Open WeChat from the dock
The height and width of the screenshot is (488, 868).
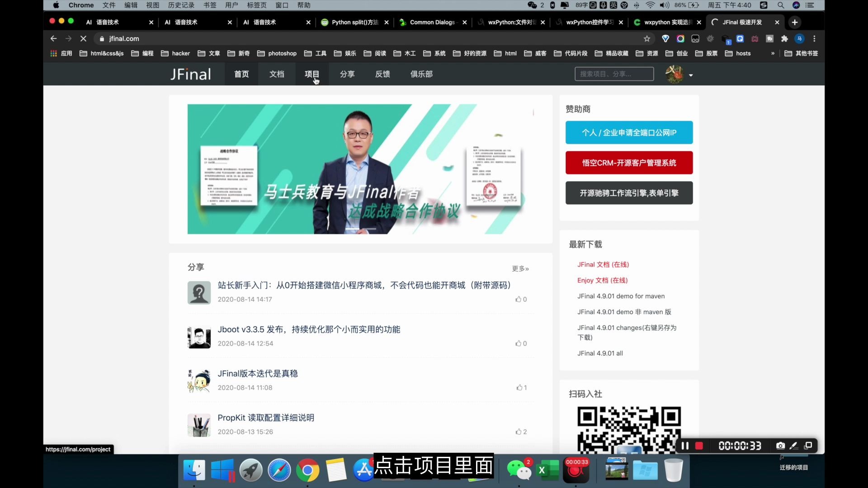519,470
